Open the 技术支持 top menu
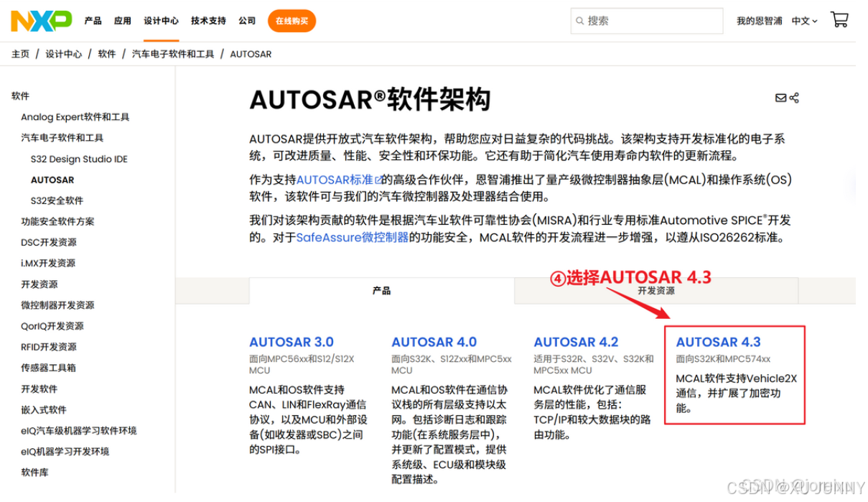868x502 pixels. (x=208, y=21)
